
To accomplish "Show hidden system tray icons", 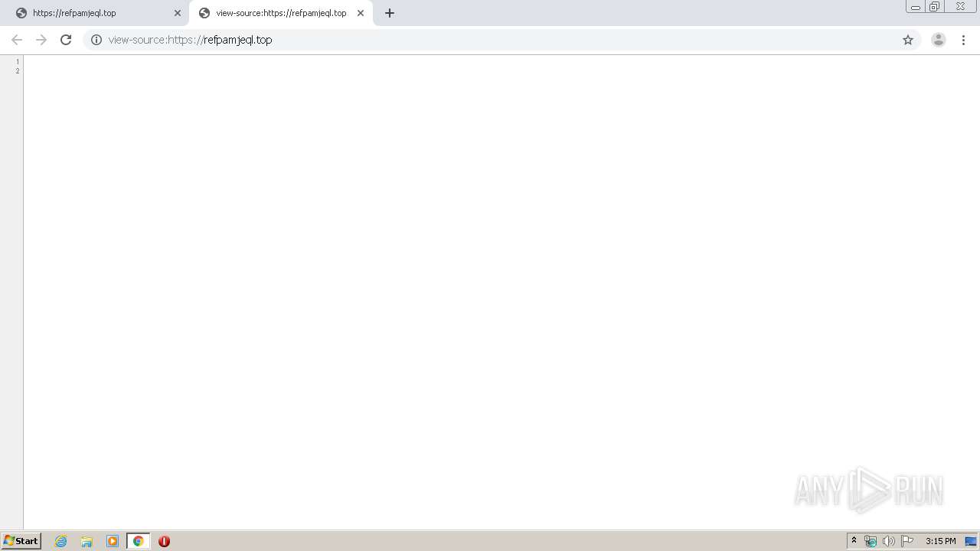I will tap(854, 541).
